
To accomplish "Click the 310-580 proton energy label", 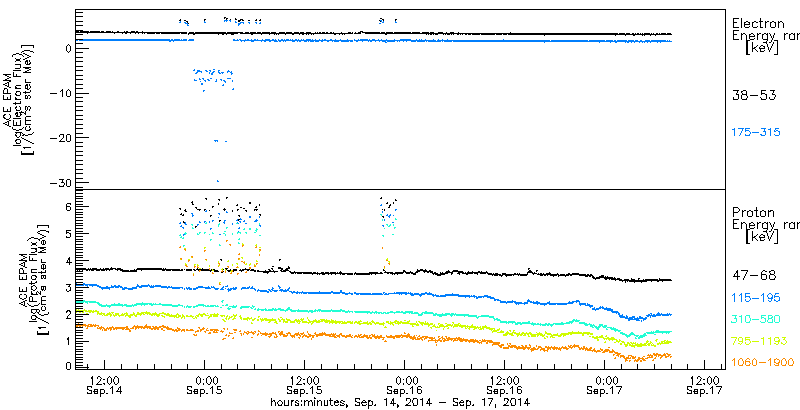I will click(x=756, y=320).
